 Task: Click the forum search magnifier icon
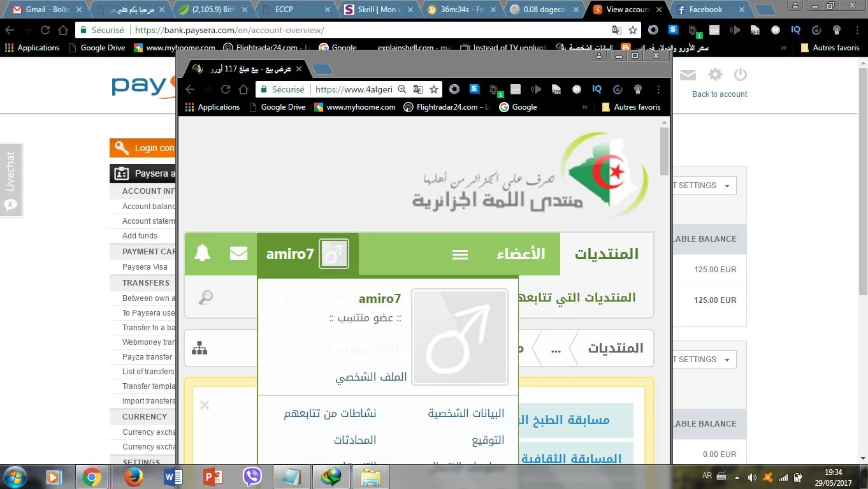coord(206,297)
